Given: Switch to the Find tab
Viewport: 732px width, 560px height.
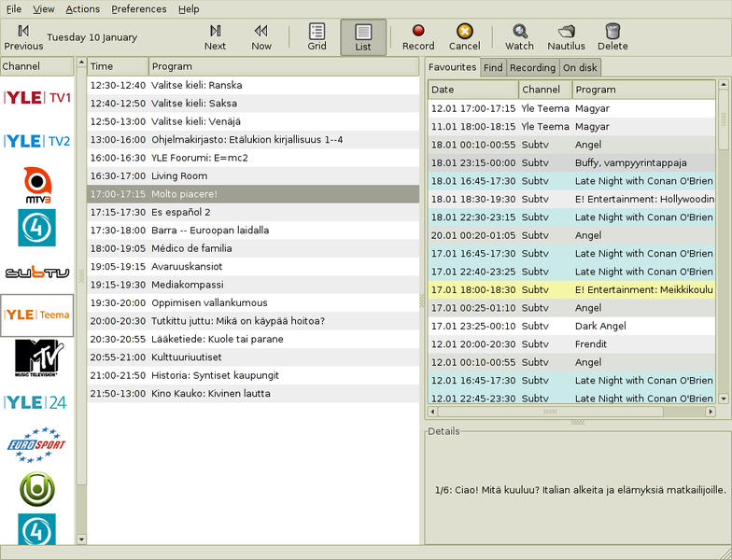Looking at the screenshot, I should (x=493, y=67).
